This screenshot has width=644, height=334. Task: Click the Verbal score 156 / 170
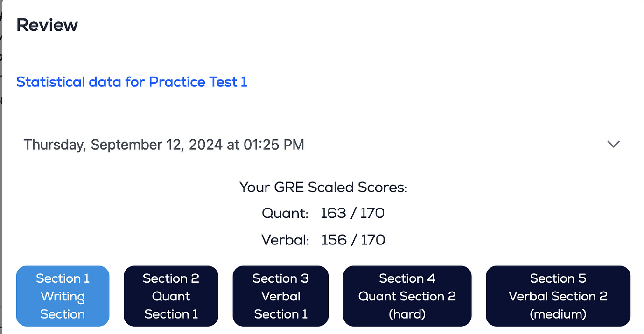pyautogui.click(x=353, y=239)
